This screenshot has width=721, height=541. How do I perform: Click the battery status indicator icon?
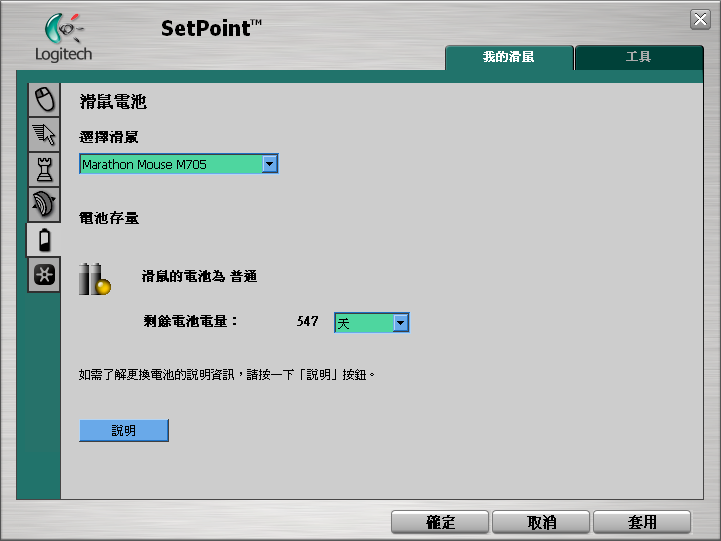click(95, 279)
